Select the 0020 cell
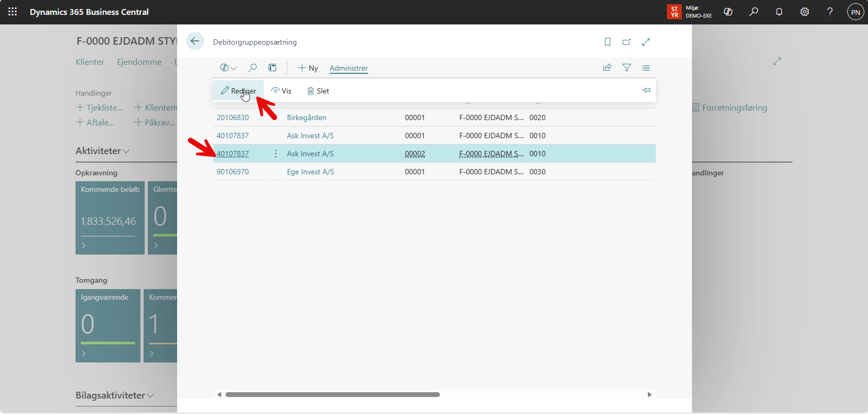Image resolution: width=868 pixels, height=414 pixels. coord(537,117)
